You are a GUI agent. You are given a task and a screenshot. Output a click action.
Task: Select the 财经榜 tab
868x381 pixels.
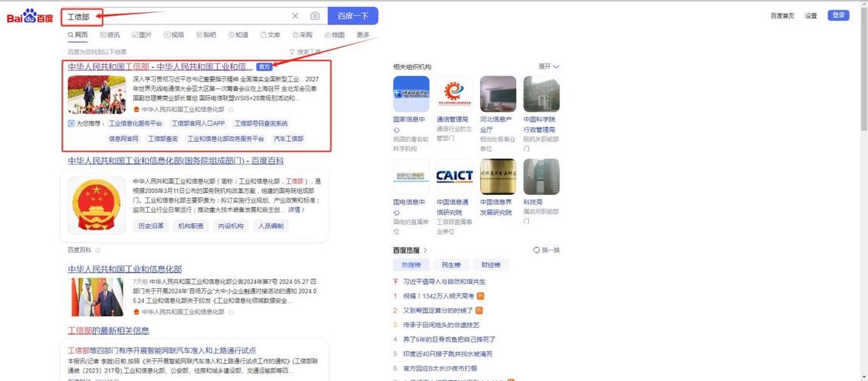click(x=491, y=265)
